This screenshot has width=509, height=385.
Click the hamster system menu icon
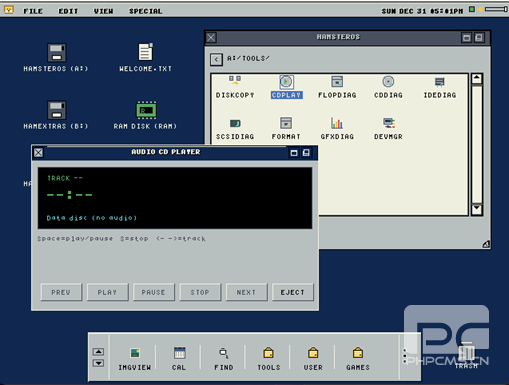point(9,10)
